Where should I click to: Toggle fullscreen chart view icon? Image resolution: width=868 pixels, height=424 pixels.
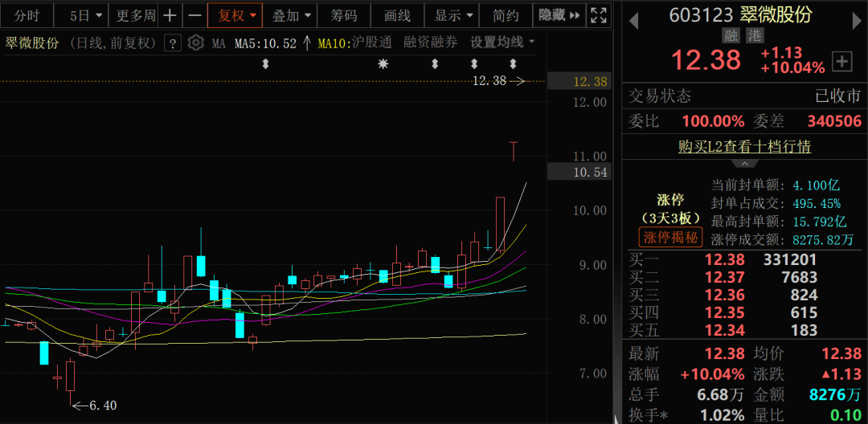[x=598, y=15]
